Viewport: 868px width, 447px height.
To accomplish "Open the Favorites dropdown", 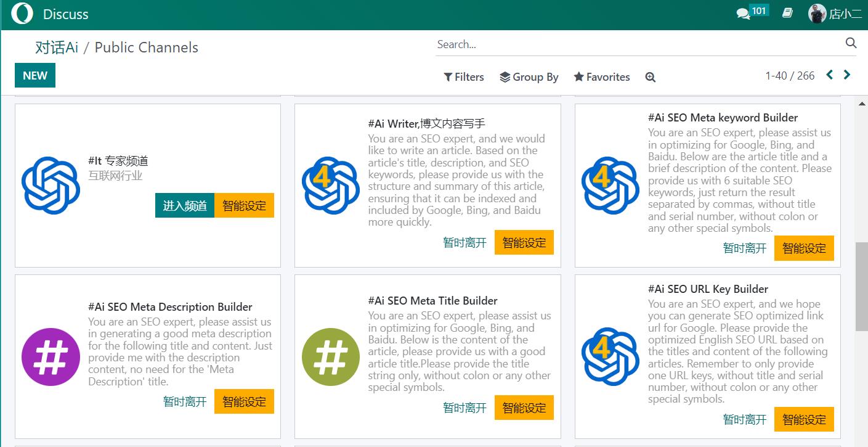I will click(602, 77).
